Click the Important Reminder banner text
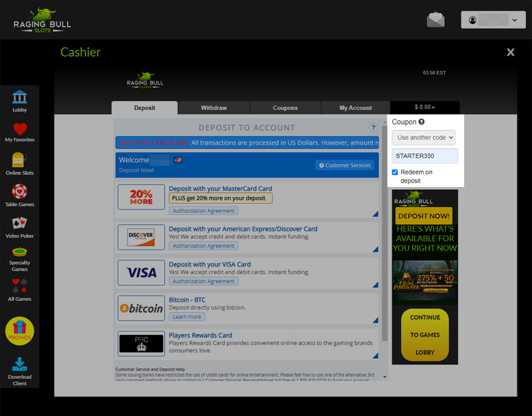532x416 pixels. (247, 142)
